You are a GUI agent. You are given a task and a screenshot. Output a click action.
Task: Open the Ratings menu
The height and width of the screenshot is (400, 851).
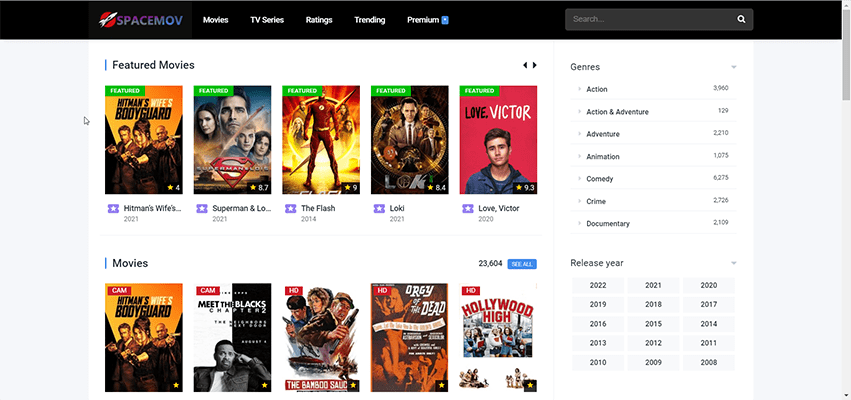(x=319, y=20)
